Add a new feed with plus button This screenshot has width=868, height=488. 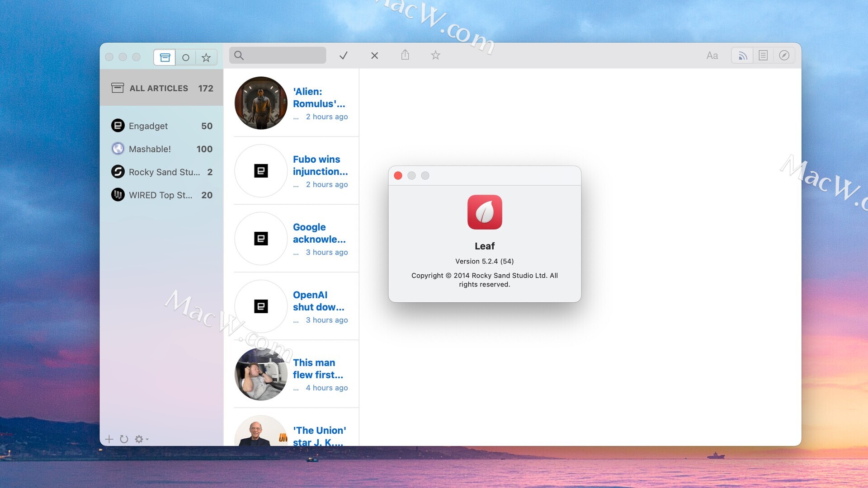(x=109, y=439)
